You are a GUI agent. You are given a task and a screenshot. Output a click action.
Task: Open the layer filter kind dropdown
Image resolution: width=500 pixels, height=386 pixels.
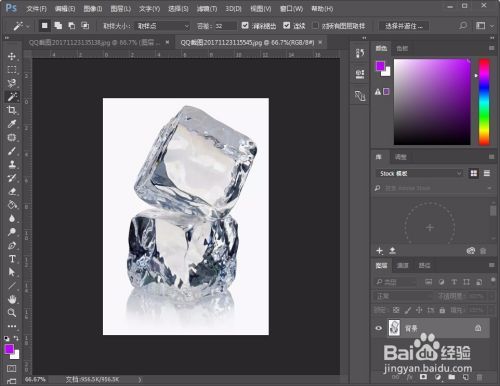click(395, 282)
